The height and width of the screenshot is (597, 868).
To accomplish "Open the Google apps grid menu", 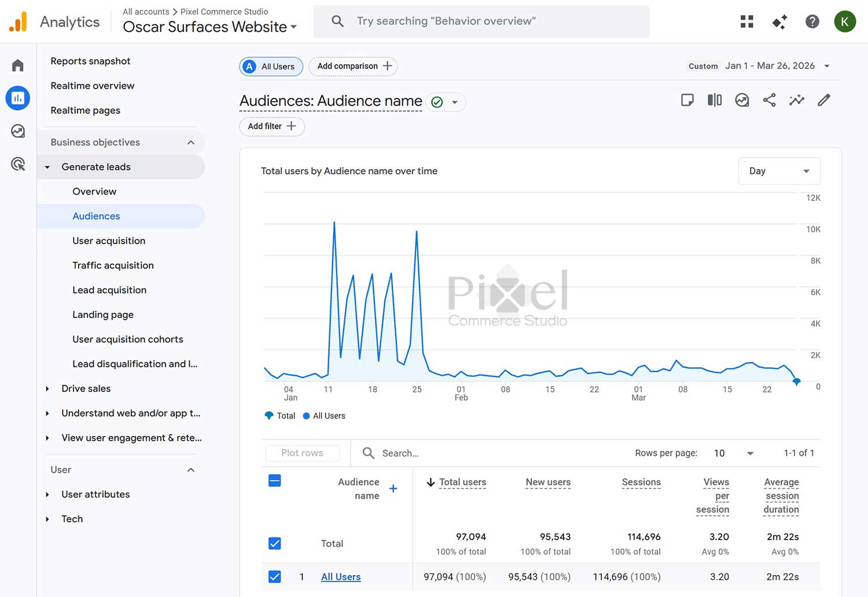I will click(x=747, y=21).
